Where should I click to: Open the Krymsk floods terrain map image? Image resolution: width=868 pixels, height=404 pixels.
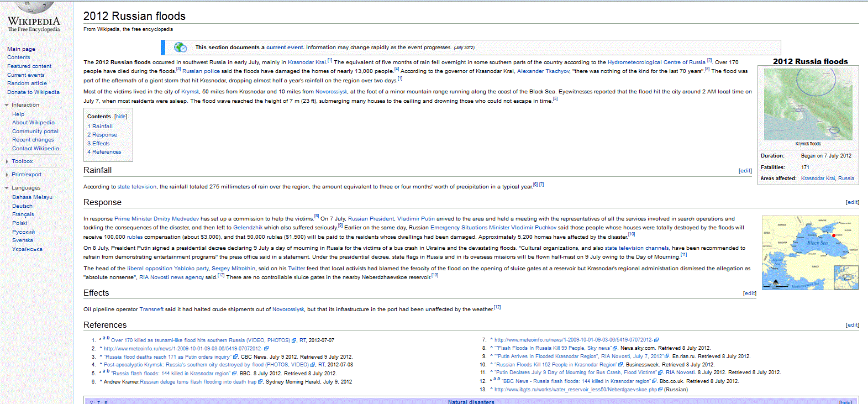808,104
